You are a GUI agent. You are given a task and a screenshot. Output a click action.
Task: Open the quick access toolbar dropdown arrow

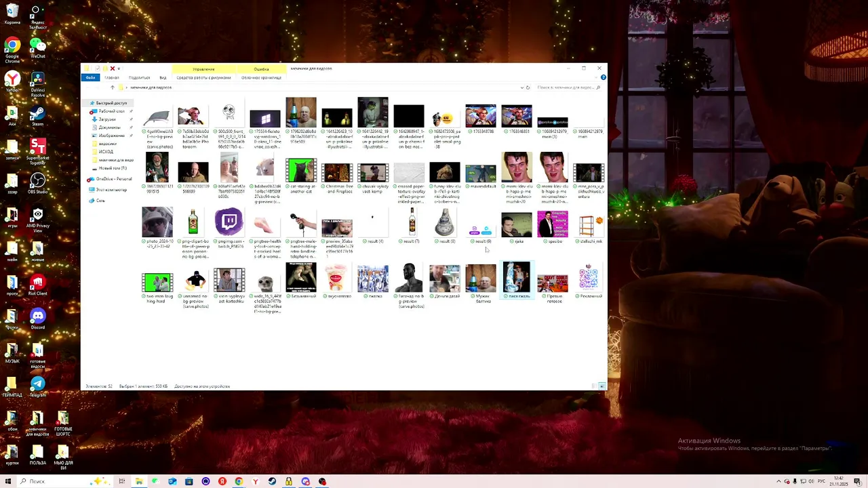coord(119,68)
